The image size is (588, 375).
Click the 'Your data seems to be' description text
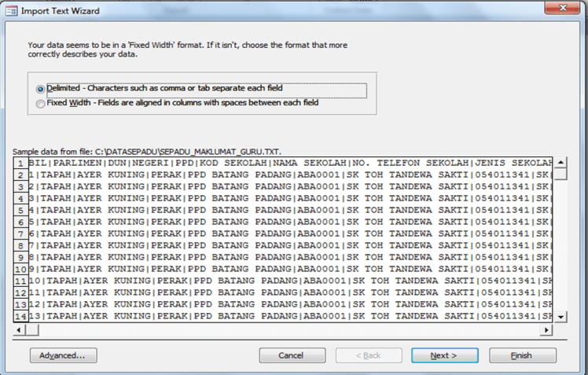pyautogui.click(x=188, y=50)
